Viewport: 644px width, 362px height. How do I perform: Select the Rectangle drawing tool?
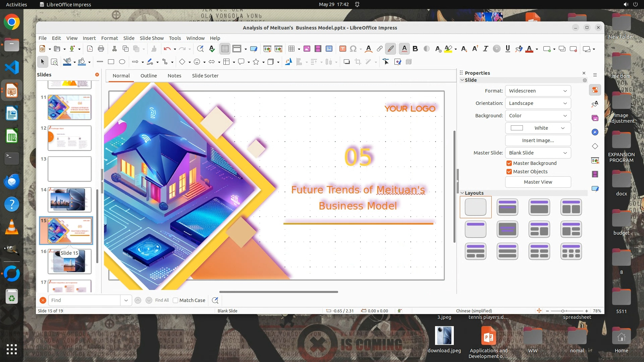[111, 62]
